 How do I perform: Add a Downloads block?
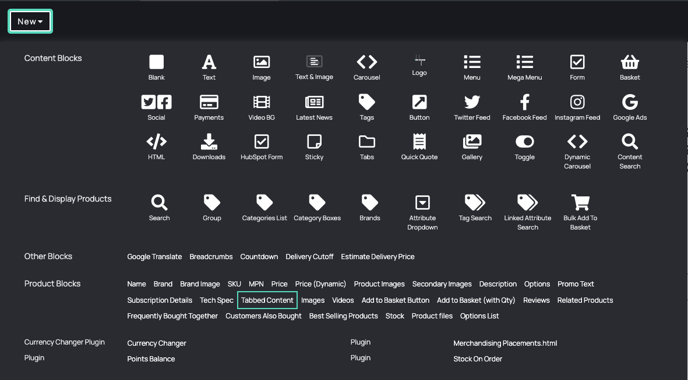pos(209,147)
